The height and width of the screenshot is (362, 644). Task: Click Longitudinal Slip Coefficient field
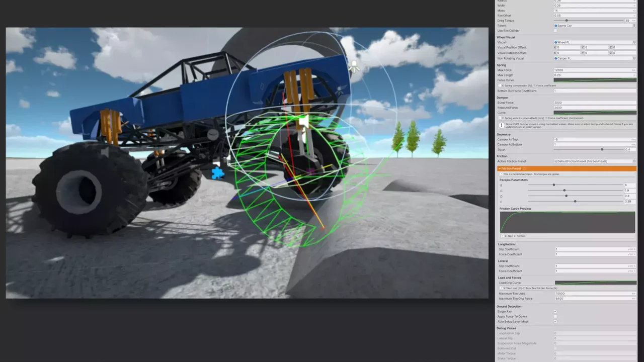tap(595, 249)
